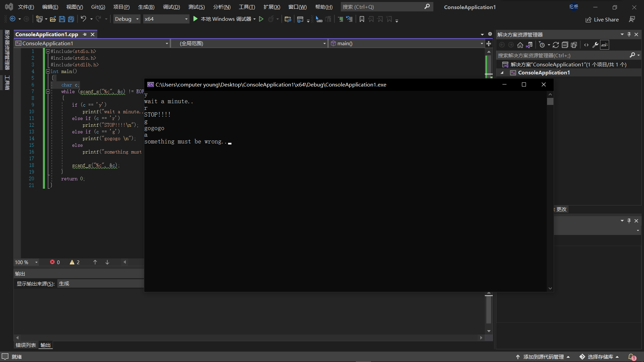Toggle pin on Solution Explorer panel
The width and height of the screenshot is (644, 362).
point(629,35)
